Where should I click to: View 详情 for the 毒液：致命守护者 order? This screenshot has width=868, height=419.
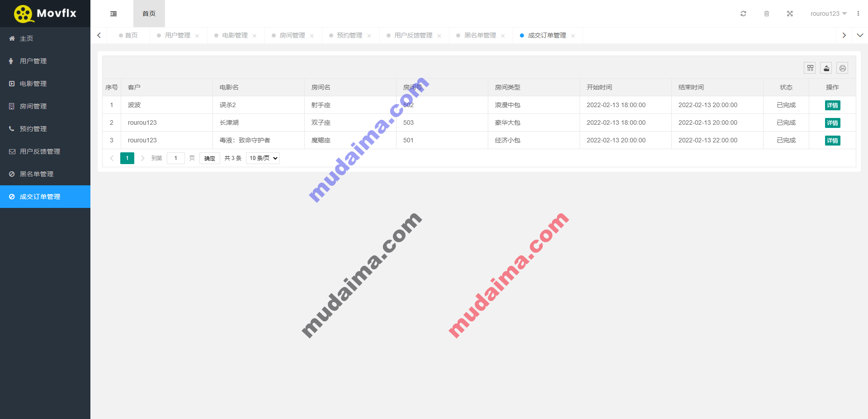pos(832,141)
